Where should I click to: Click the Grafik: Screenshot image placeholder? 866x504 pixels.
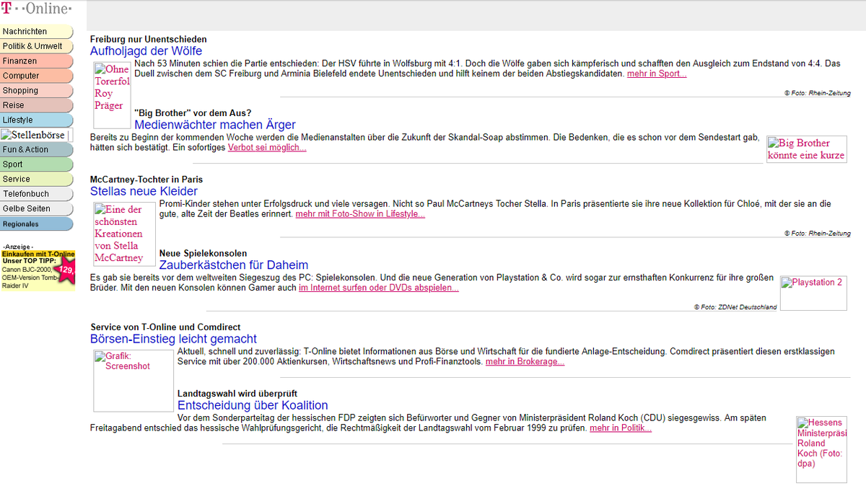(134, 381)
